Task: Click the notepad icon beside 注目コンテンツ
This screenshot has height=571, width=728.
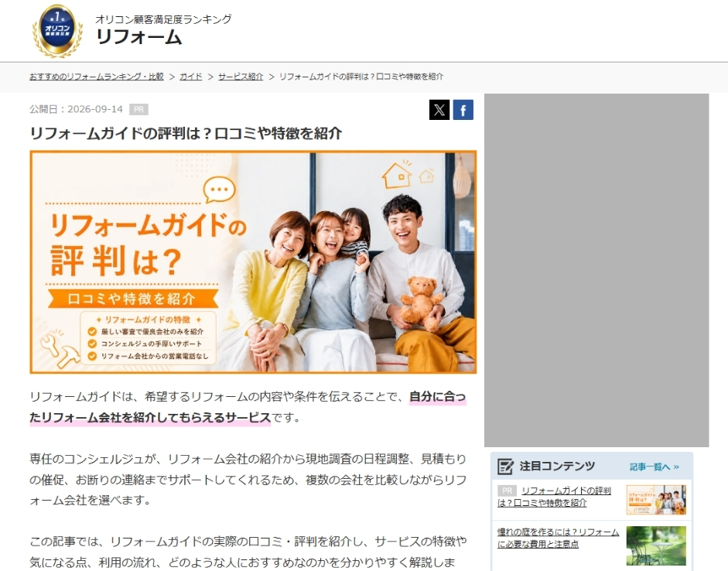Action: tap(506, 466)
